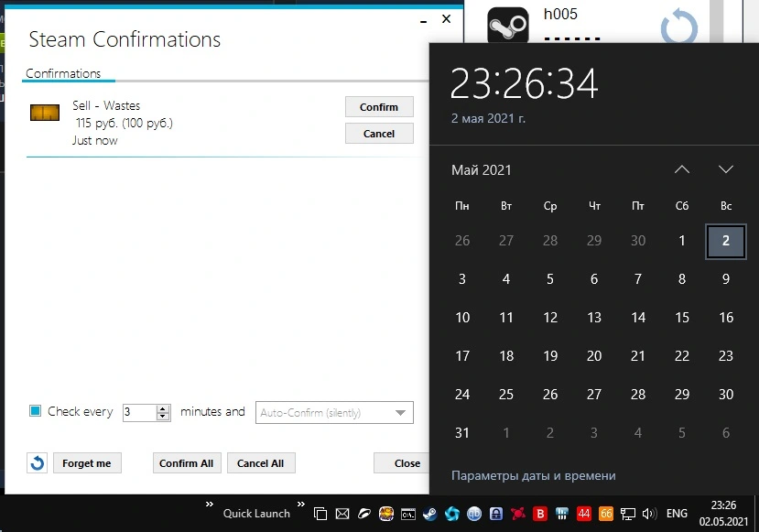
Task: Close the Steam Confirmations dialog
Action: (401, 463)
